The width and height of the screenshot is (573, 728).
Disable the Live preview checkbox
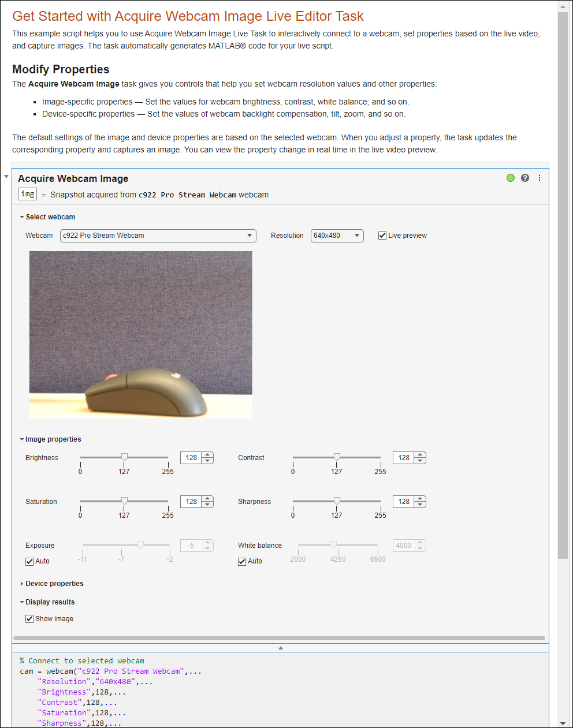[x=382, y=235]
